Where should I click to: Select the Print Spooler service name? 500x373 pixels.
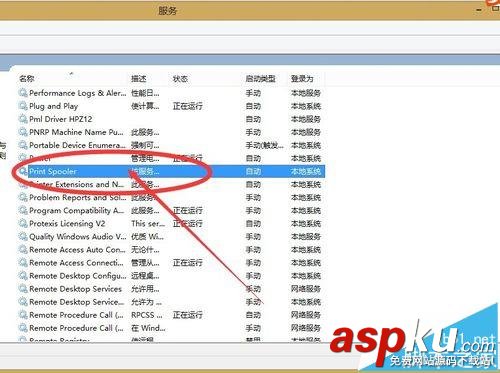click(53, 171)
